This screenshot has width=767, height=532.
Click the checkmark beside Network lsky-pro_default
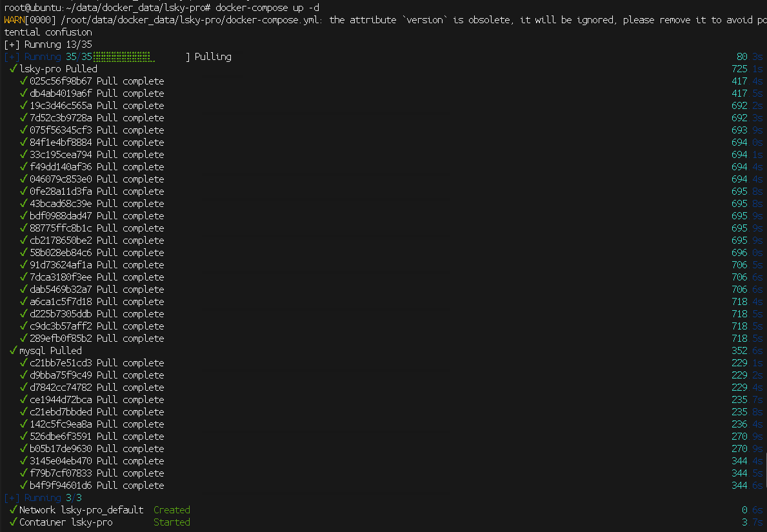point(13,510)
